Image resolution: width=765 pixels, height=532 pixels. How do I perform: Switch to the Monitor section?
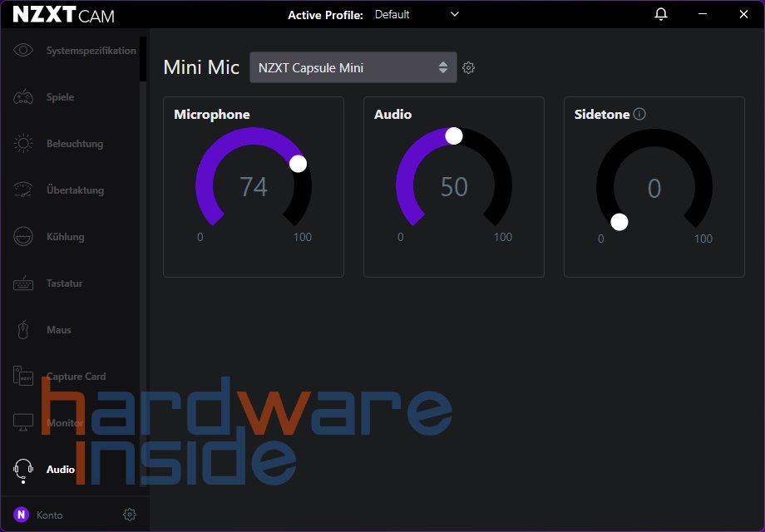[64, 423]
